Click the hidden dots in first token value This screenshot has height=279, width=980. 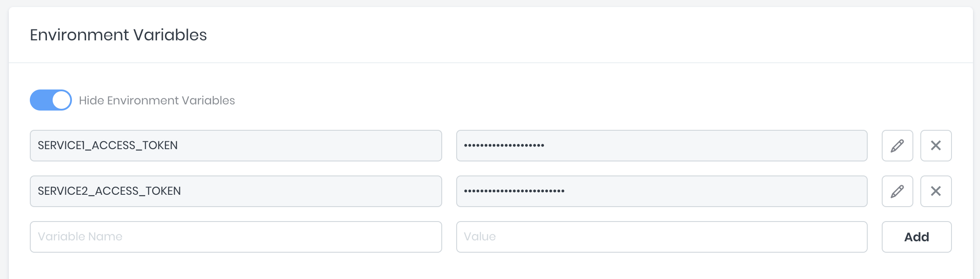[x=504, y=146]
